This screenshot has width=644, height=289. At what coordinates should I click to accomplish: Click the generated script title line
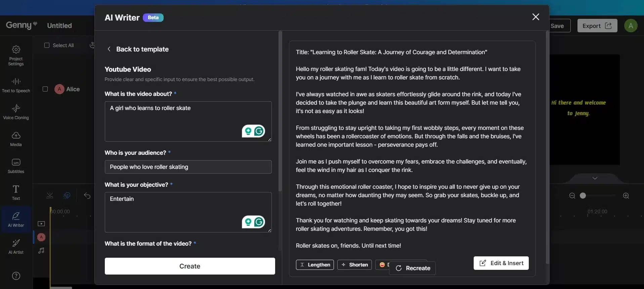pos(391,52)
